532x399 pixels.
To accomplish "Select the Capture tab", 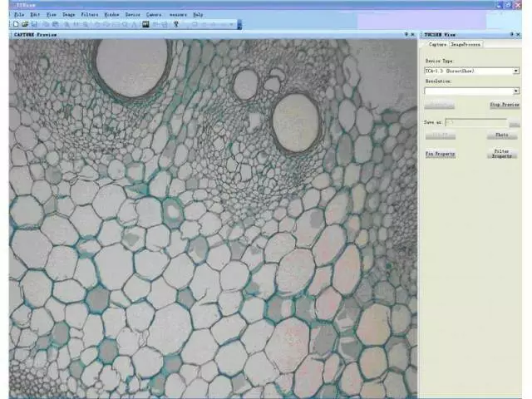I will 437,44.
